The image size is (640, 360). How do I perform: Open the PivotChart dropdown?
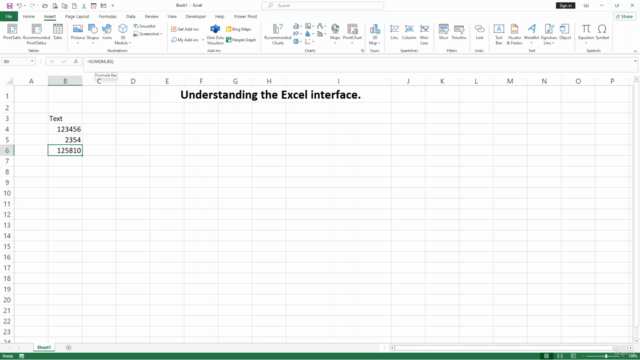(x=352, y=33)
